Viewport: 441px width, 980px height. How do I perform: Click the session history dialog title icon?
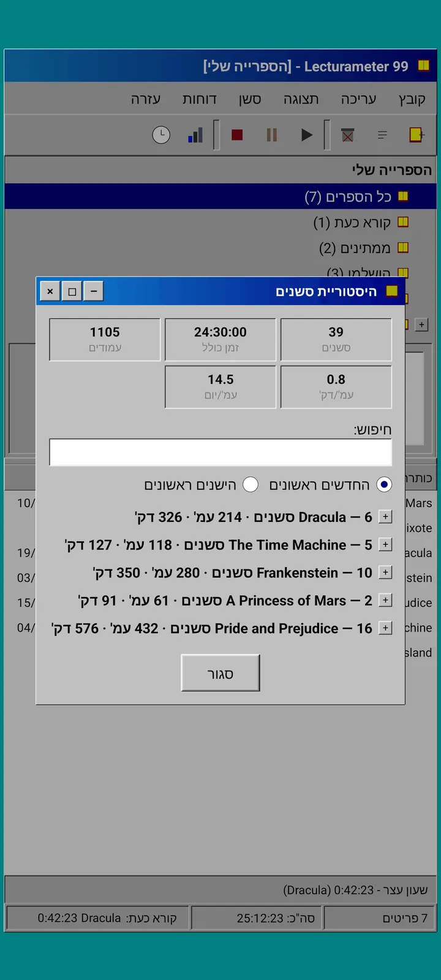point(392,291)
